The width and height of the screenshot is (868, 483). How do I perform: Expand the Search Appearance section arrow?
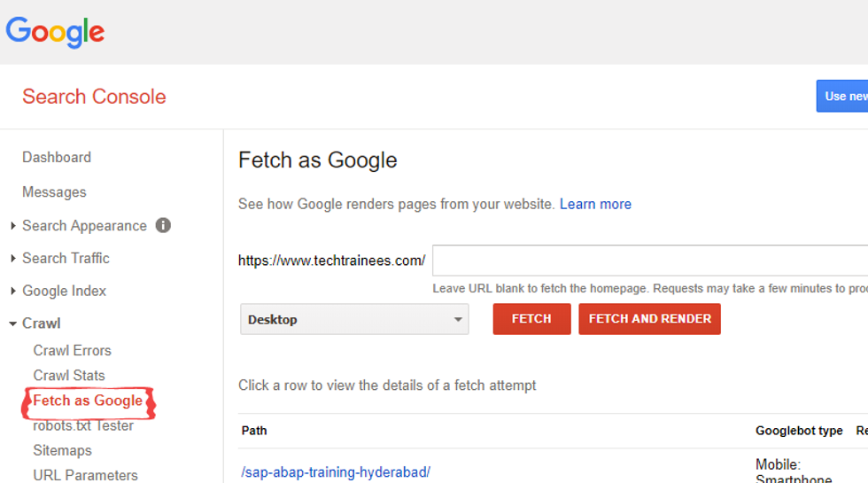[12, 226]
